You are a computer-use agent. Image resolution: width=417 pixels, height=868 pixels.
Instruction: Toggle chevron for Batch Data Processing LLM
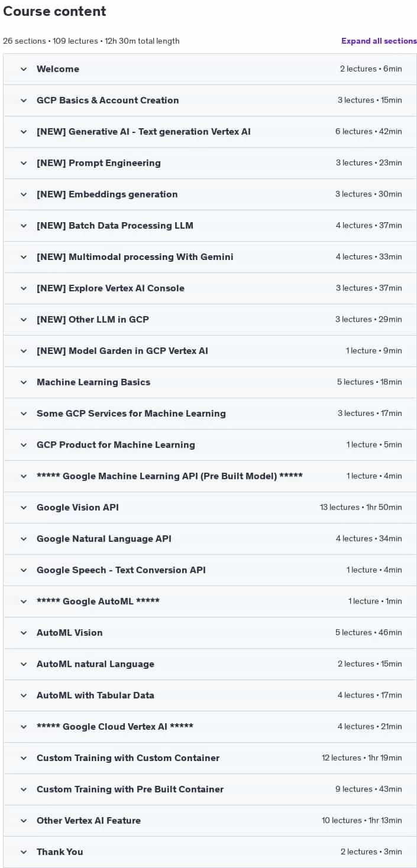(x=24, y=226)
